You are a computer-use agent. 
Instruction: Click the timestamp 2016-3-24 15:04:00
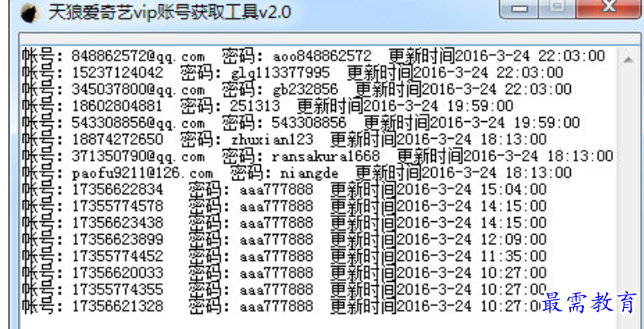472,189
